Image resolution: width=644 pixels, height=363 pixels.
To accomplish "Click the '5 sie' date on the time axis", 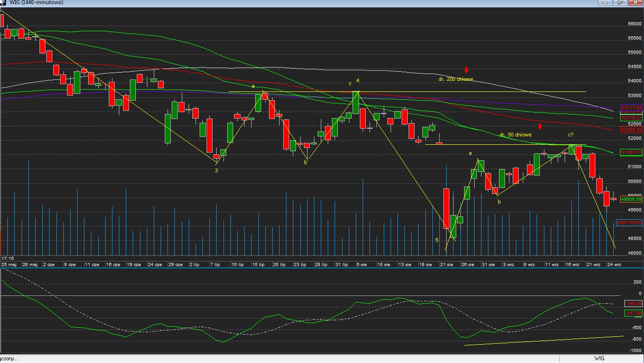I will click(x=361, y=265).
